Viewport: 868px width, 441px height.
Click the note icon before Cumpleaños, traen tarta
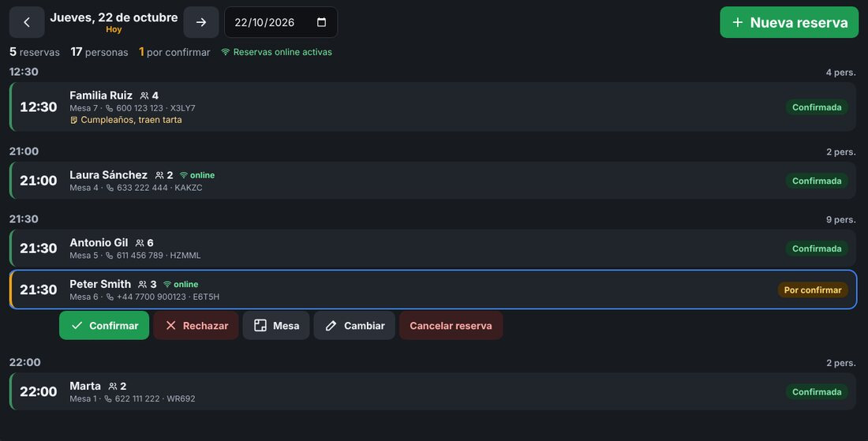(73, 120)
